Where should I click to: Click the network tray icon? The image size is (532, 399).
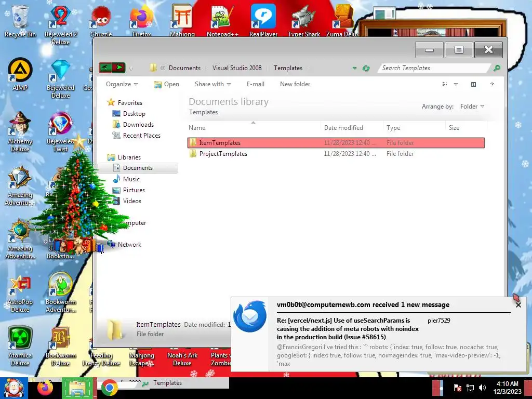(470, 388)
